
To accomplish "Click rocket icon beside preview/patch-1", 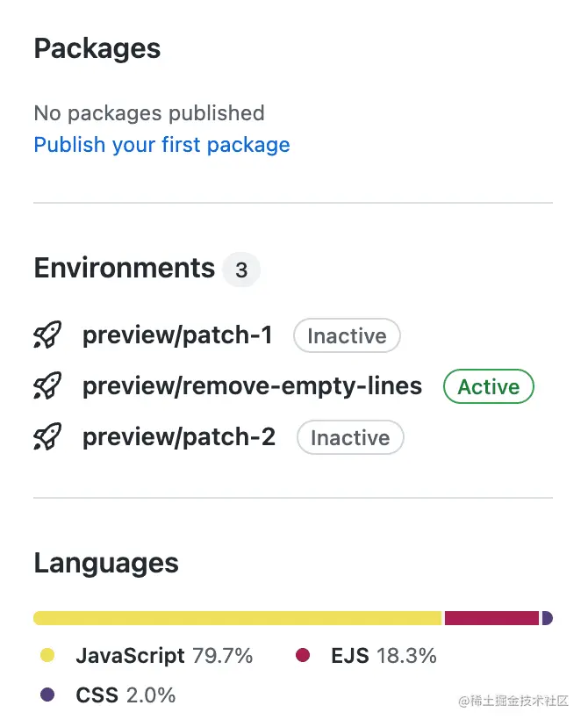I will tap(47, 335).
